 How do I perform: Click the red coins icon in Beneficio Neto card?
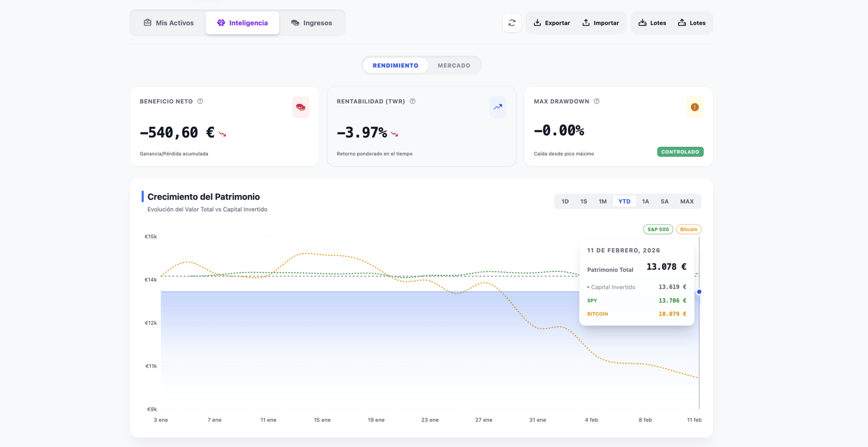(301, 107)
